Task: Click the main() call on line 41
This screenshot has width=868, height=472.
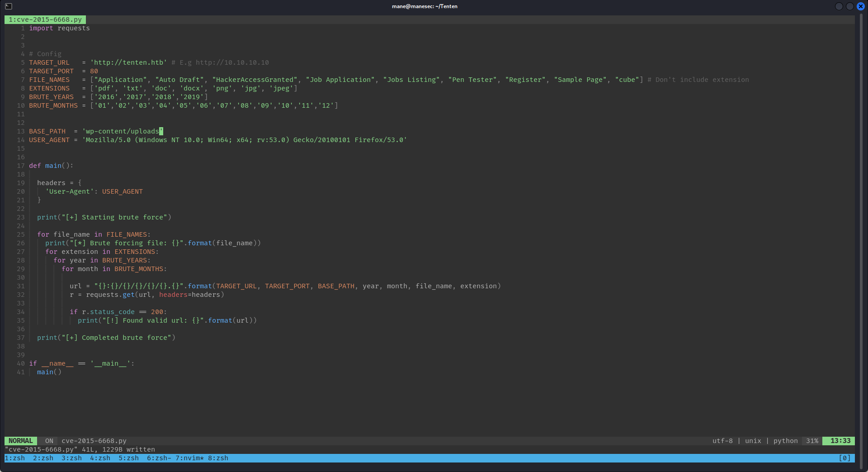Action: coord(49,372)
